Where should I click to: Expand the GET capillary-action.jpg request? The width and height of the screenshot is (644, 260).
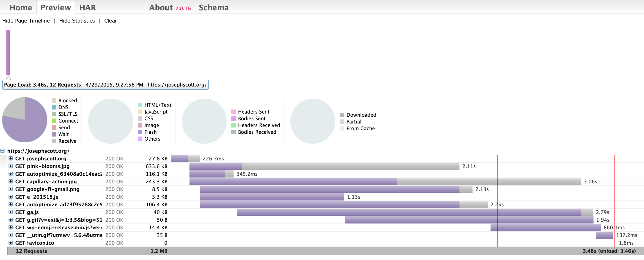11,181
